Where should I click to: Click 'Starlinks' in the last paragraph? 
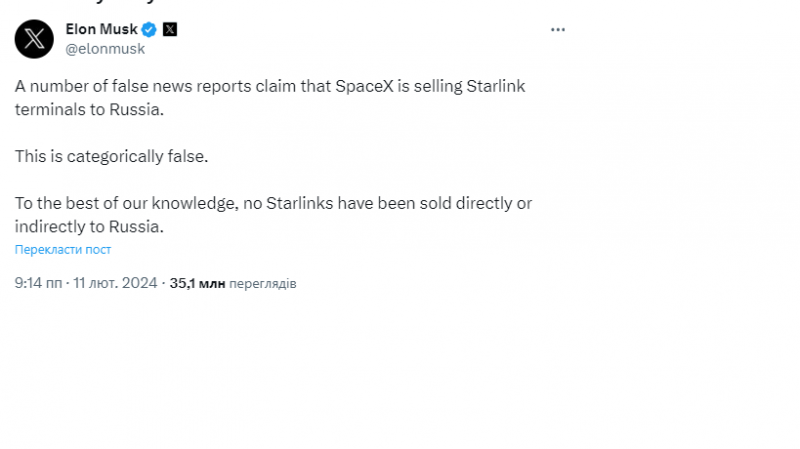299,203
